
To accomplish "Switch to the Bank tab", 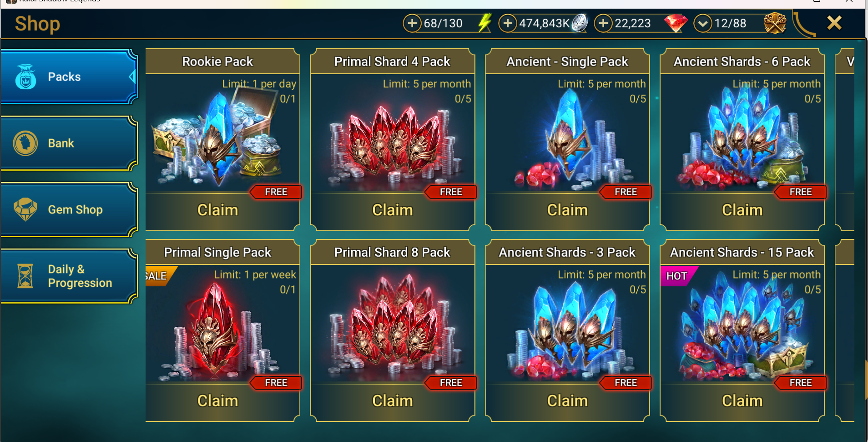I will point(69,143).
